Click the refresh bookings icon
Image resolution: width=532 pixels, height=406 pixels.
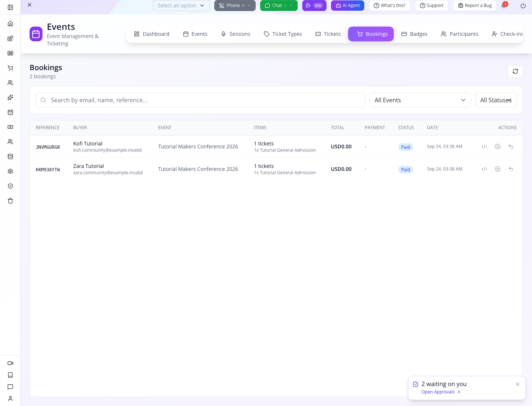tap(515, 71)
